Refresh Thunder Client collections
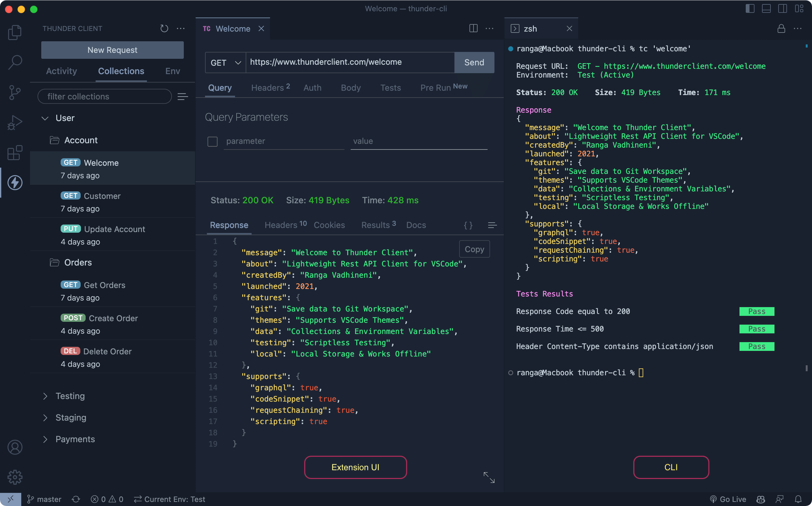Viewport: 812px width, 506px height. pyautogui.click(x=164, y=28)
